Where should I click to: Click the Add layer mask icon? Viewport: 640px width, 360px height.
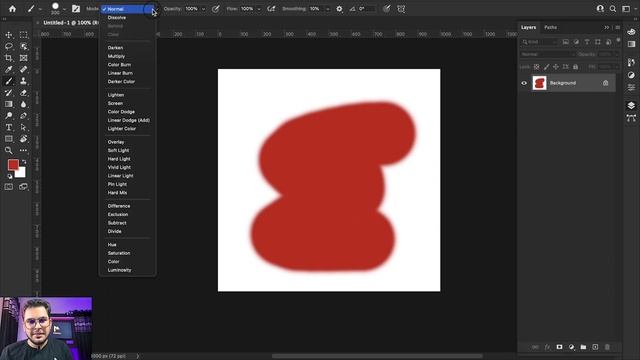tap(559, 347)
